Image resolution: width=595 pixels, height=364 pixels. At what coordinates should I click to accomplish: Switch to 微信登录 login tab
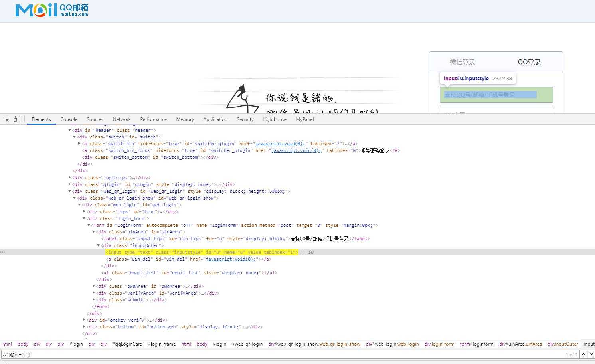(463, 62)
